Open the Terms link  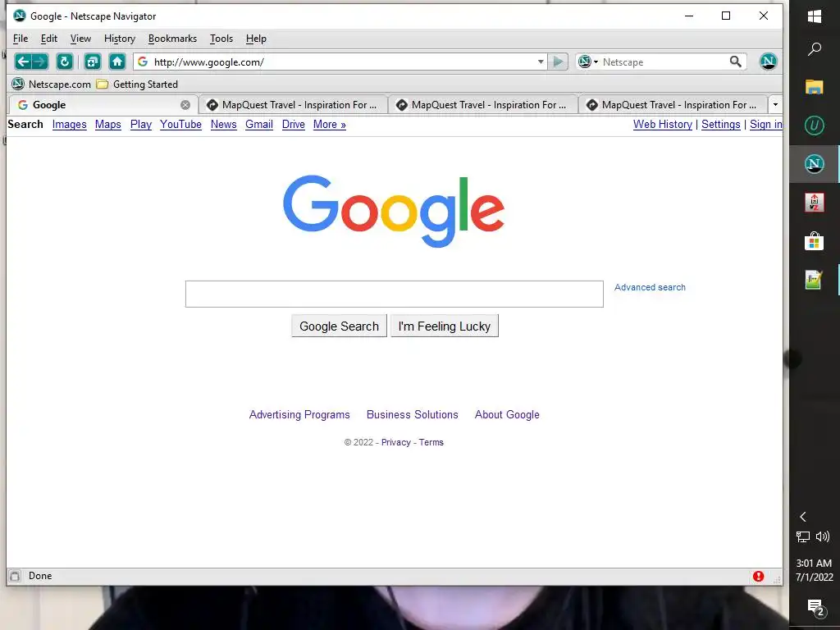(x=431, y=442)
